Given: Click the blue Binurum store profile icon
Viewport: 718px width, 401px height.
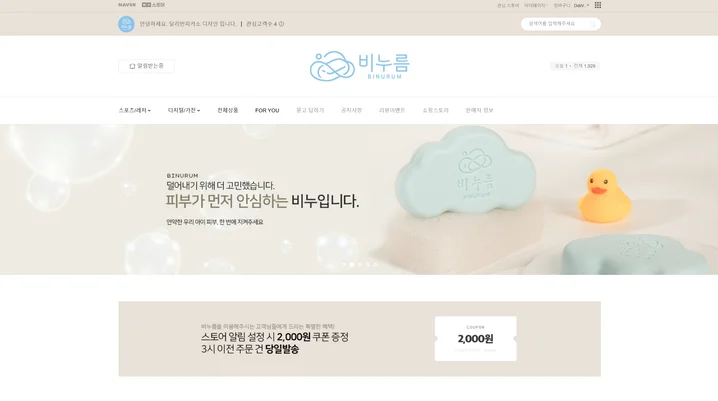Looking at the screenshot, I should (x=126, y=24).
